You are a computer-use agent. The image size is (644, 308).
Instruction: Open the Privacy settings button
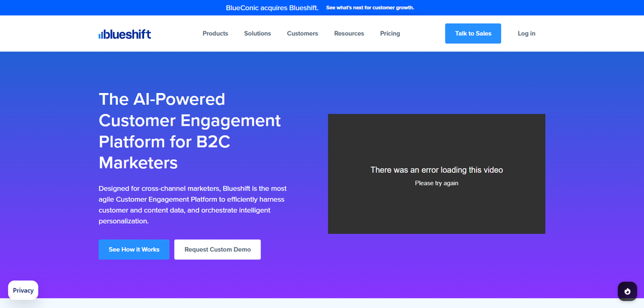[23, 290]
